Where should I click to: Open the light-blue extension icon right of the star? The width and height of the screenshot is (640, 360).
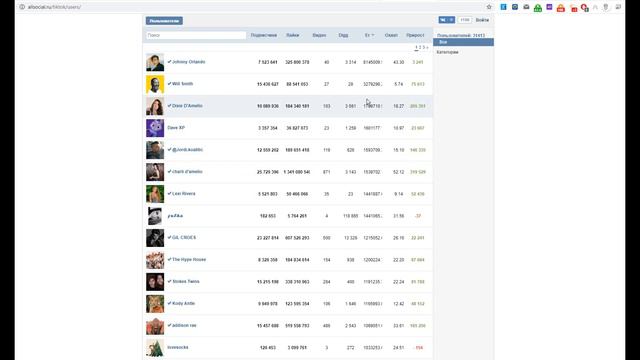click(x=503, y=7)
